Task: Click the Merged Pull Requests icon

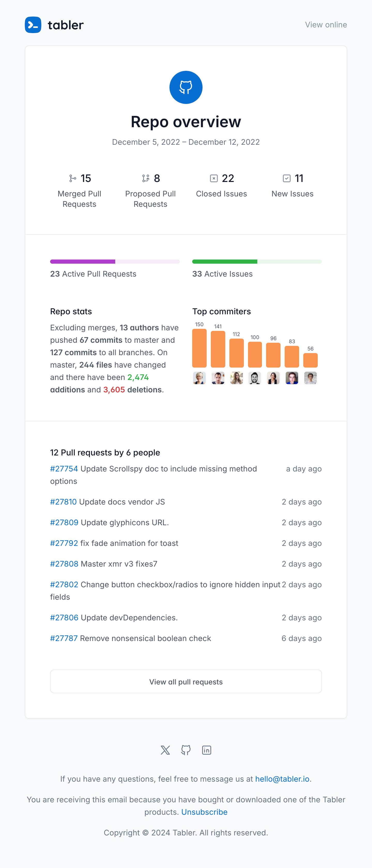Action: pyautogui.click(x=72, y=178)
